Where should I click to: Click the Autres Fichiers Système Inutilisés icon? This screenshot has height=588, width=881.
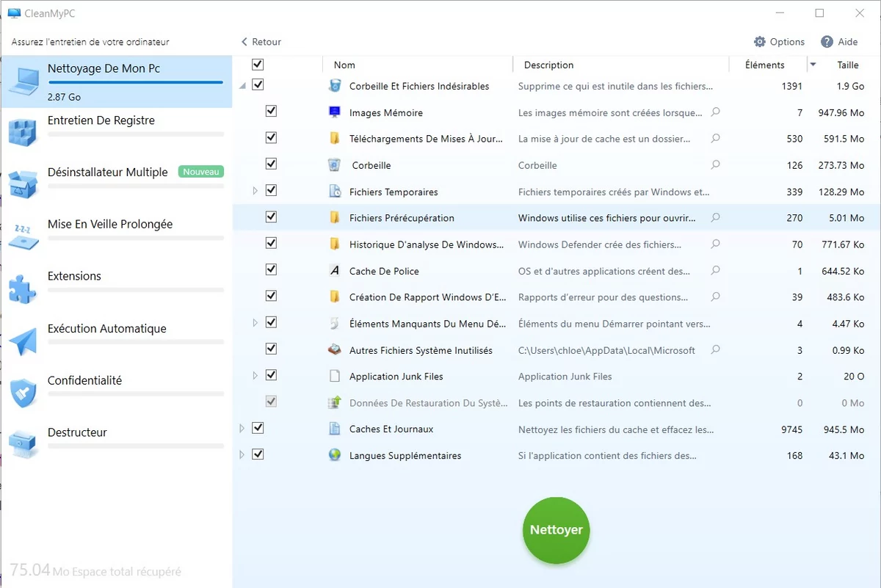pyautogui.click(x=335, y=350)
